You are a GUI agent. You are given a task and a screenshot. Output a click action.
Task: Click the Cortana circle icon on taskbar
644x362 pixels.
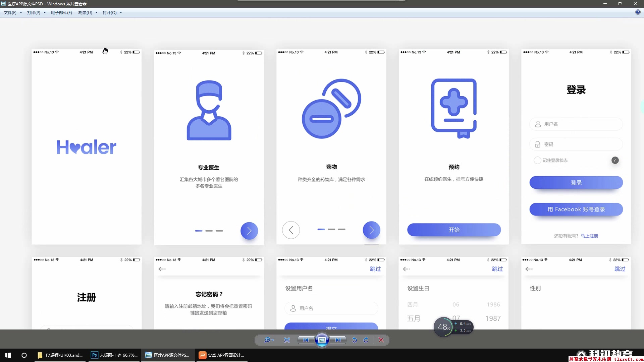(24, 355)
